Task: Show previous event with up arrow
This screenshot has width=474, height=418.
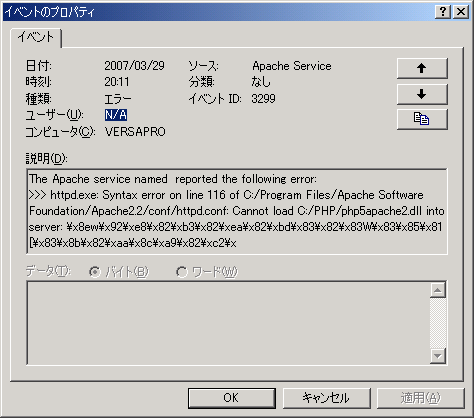Action: pyautogui.click(x=422, y=68)
